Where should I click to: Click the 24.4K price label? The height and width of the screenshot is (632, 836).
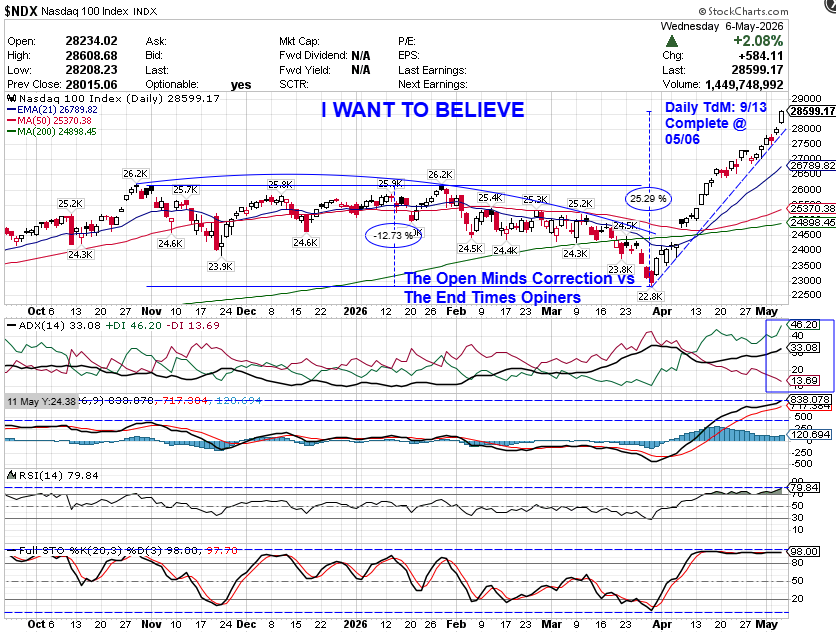click(505, 250)
